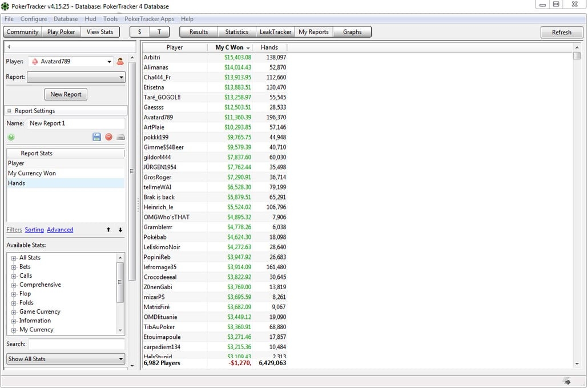Image resolution: width=588 pixels, height=388 pixels.
Task: Select the My Reports tab
Action: [x=314, y=32]
